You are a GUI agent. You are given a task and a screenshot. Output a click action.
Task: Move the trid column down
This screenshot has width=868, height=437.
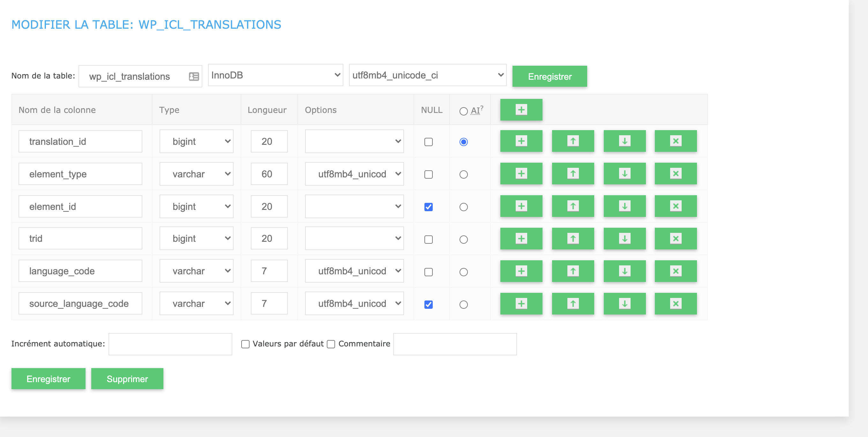point(625,239)
